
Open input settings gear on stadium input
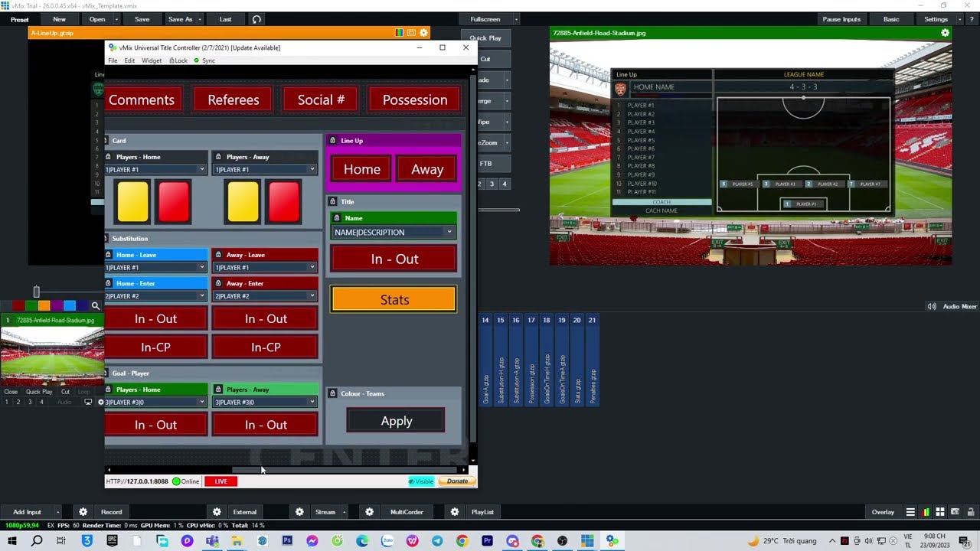[100, 402]
